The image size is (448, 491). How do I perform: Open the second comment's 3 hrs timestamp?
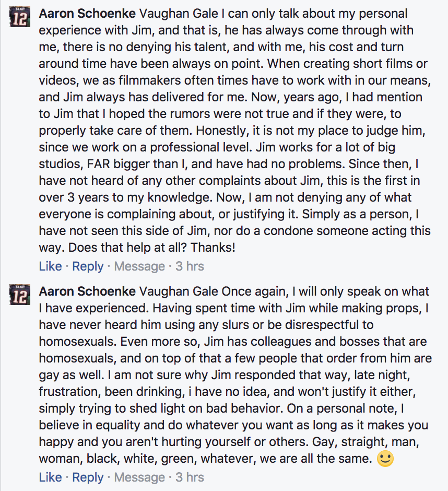pos(190,477)
